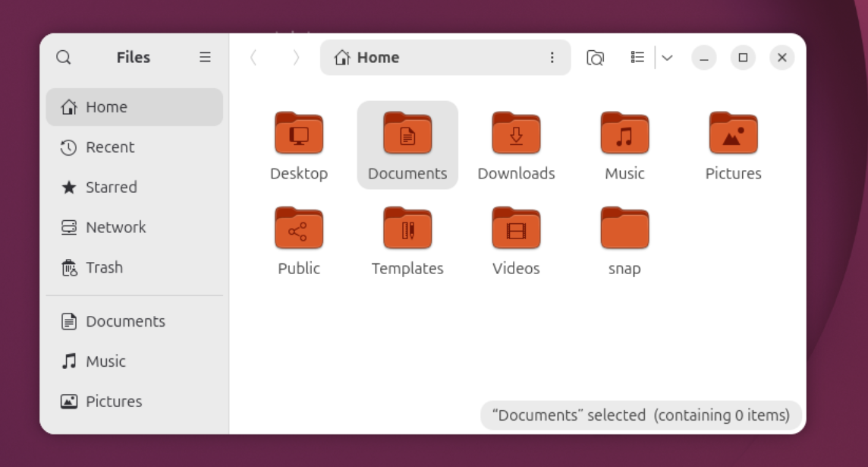
Task: Open the hamburger main menu
Action: point(206,58)
